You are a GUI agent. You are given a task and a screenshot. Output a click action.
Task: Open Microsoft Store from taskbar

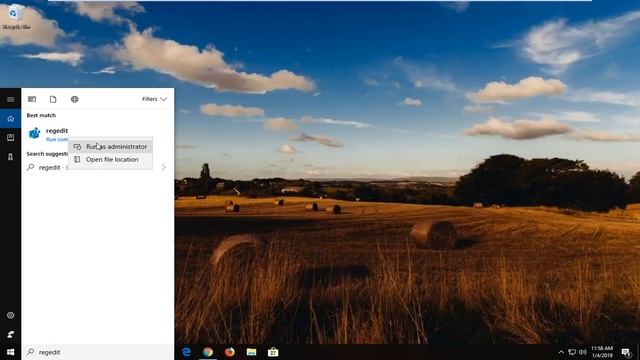click(273, 352)
